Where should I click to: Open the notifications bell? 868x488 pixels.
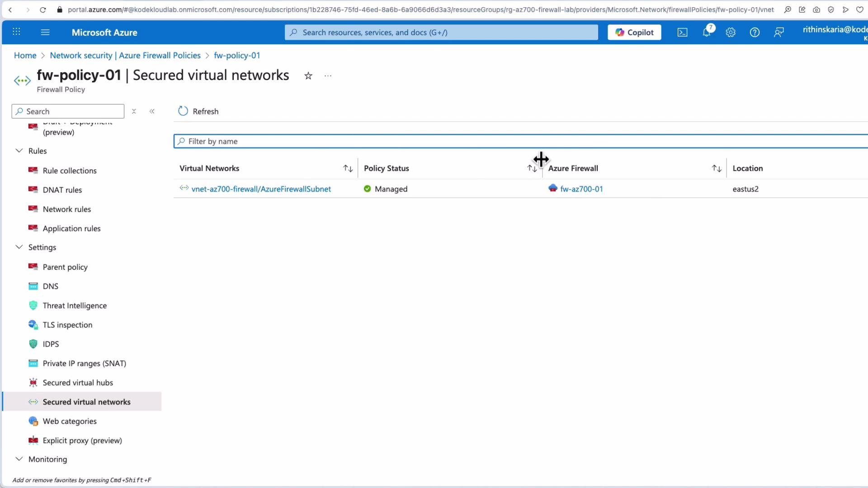point(707,32)
